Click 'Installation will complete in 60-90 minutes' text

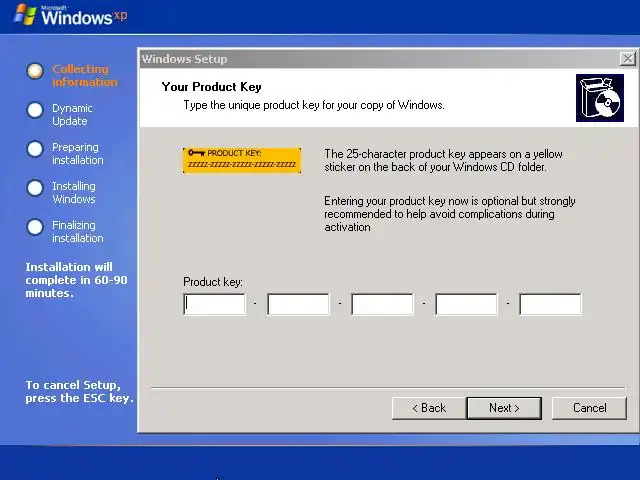(x=76, y=280)
